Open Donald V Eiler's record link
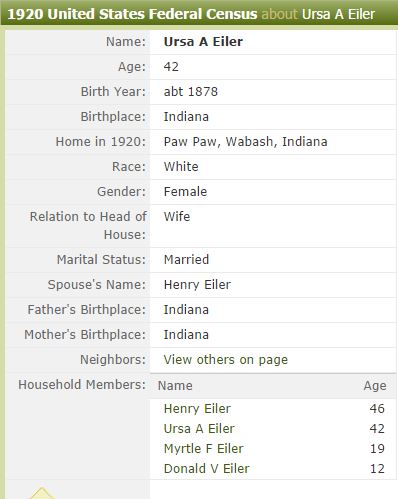398x499 pixels. point(207,469)
